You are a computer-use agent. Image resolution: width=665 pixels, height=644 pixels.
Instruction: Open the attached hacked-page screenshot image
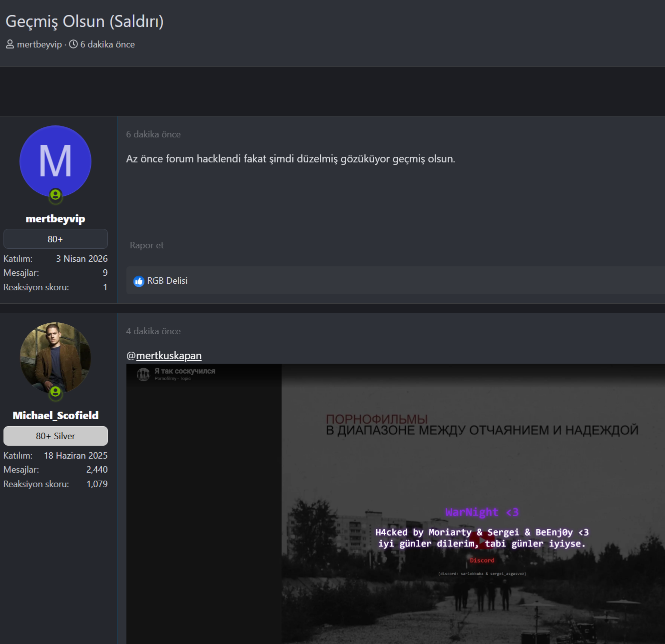pos(395,504)
